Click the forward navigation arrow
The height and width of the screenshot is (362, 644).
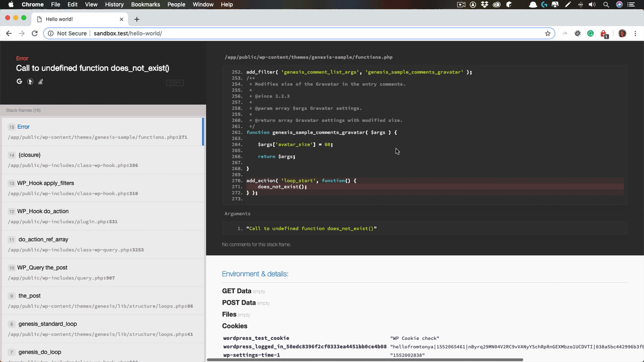click(22, 33)
